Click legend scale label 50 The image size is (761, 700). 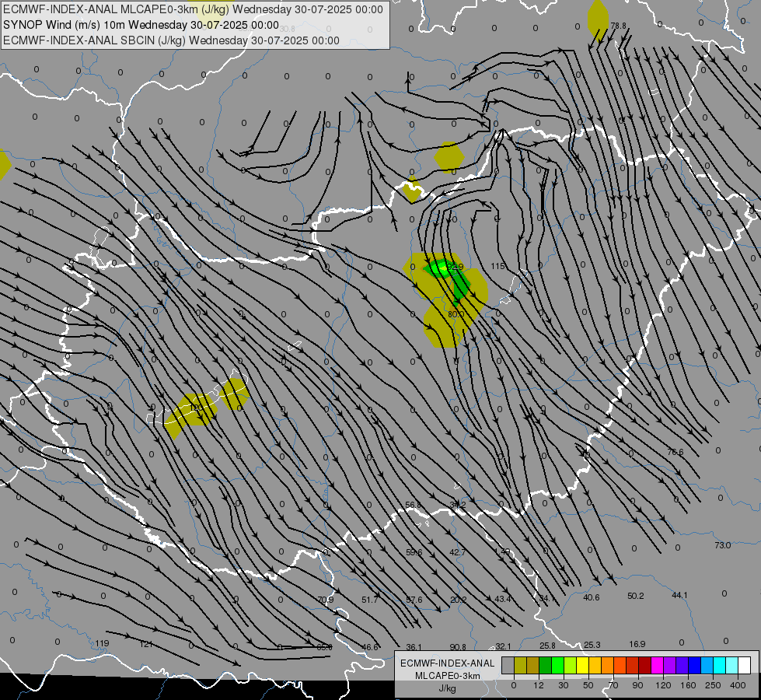(588, 685)
